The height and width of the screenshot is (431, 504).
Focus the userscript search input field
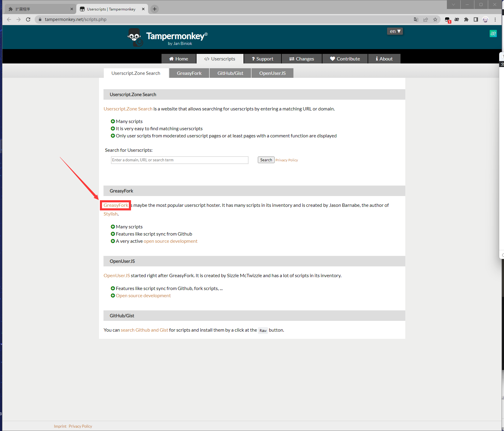click(180, 160)
